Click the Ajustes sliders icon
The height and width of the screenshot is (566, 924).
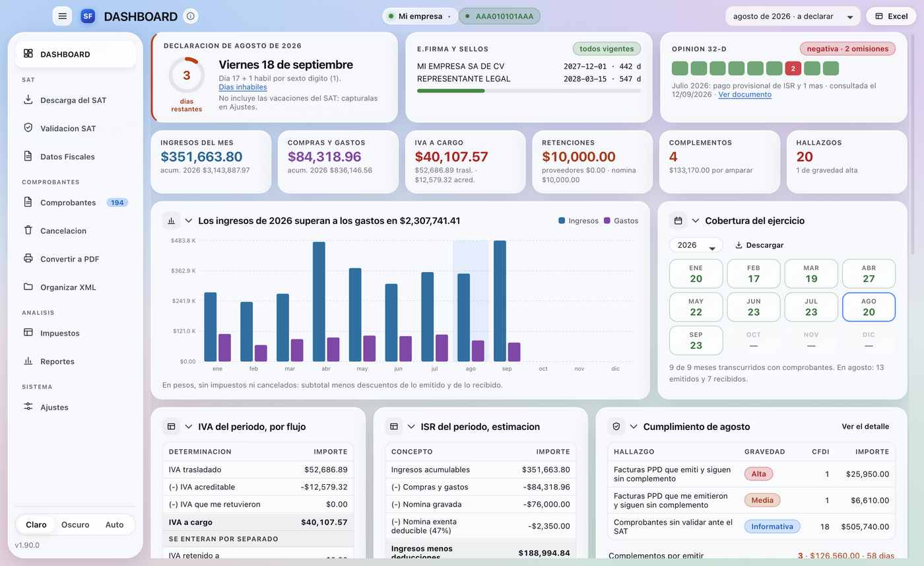pos(28,407)
